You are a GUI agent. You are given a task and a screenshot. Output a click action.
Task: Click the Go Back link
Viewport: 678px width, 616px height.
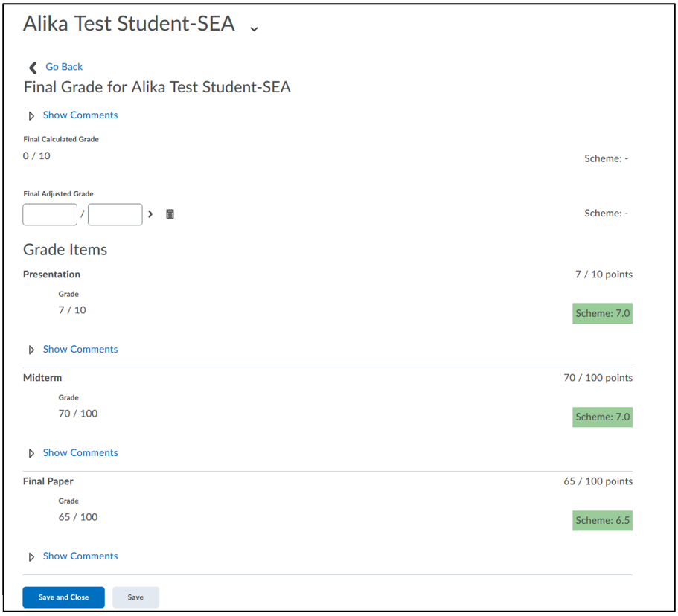point(64,67)
